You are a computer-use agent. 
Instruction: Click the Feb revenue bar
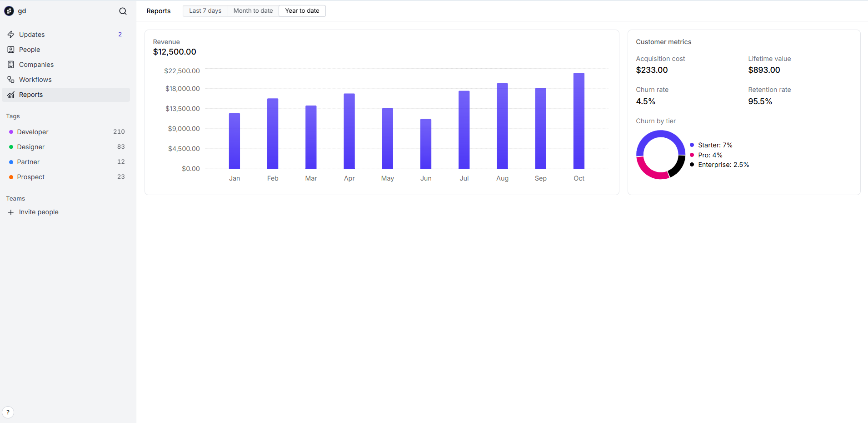(273, 134)
